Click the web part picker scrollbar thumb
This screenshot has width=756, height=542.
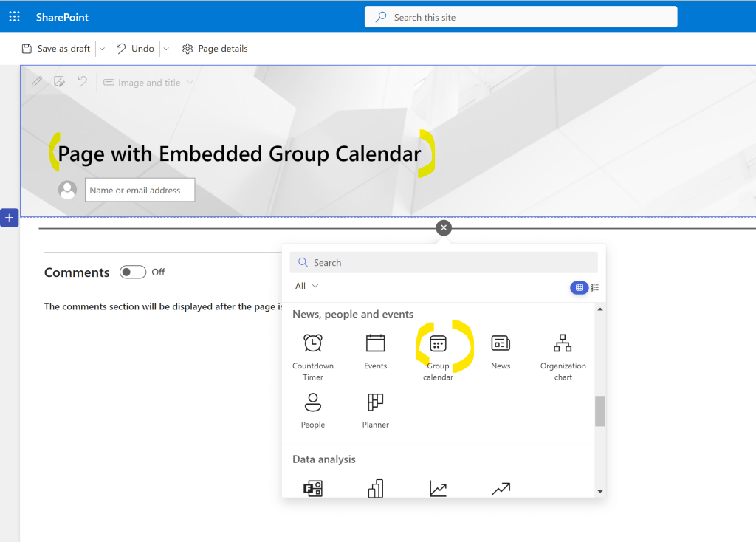(599, 411)
